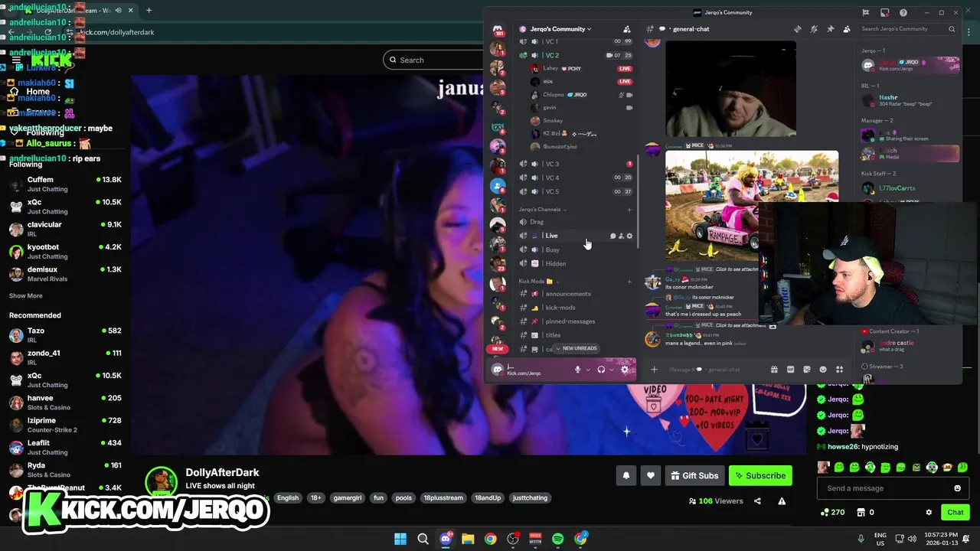The image size is (980, 551).
Task: Open clavicular channel in Following list
Action: tap(65, 229)
